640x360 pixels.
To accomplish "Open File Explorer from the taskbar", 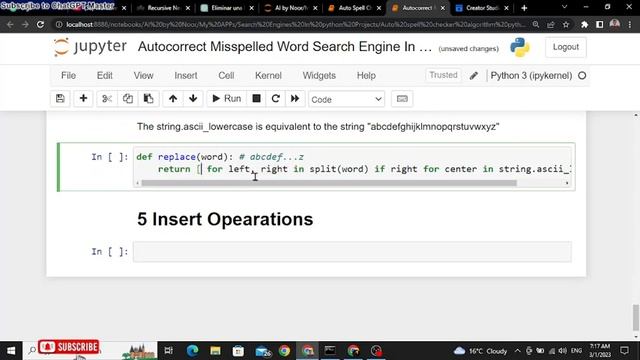I will [x=215, y=351].
